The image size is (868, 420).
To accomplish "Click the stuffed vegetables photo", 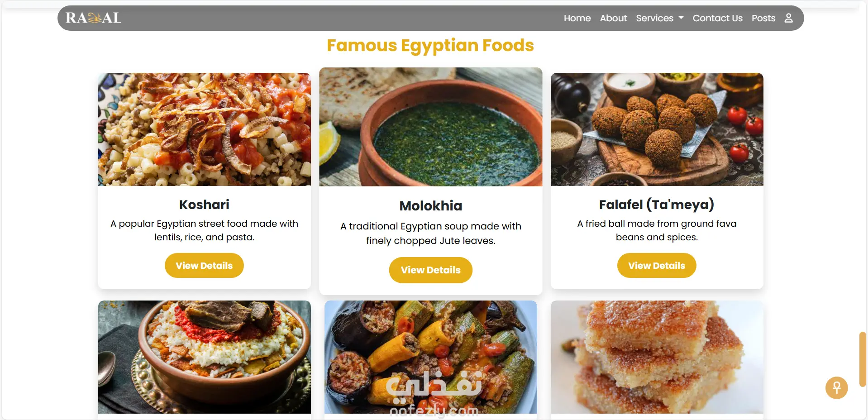I will pos(430,357).
